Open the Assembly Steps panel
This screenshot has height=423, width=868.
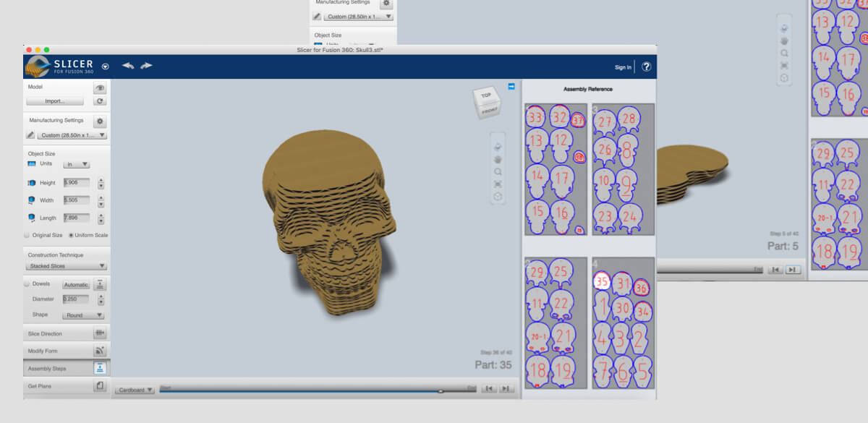click(67, 368)
